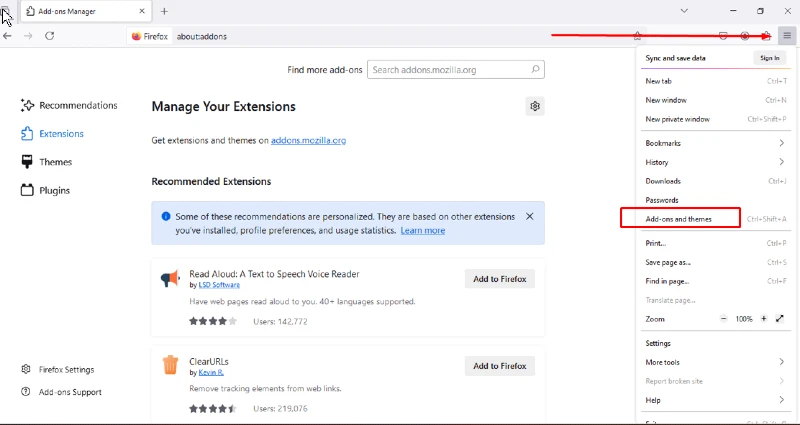This screenshot has width=800, height=425.
Task: Open the gear tools for all add-ons
Action: pos(535,106)
